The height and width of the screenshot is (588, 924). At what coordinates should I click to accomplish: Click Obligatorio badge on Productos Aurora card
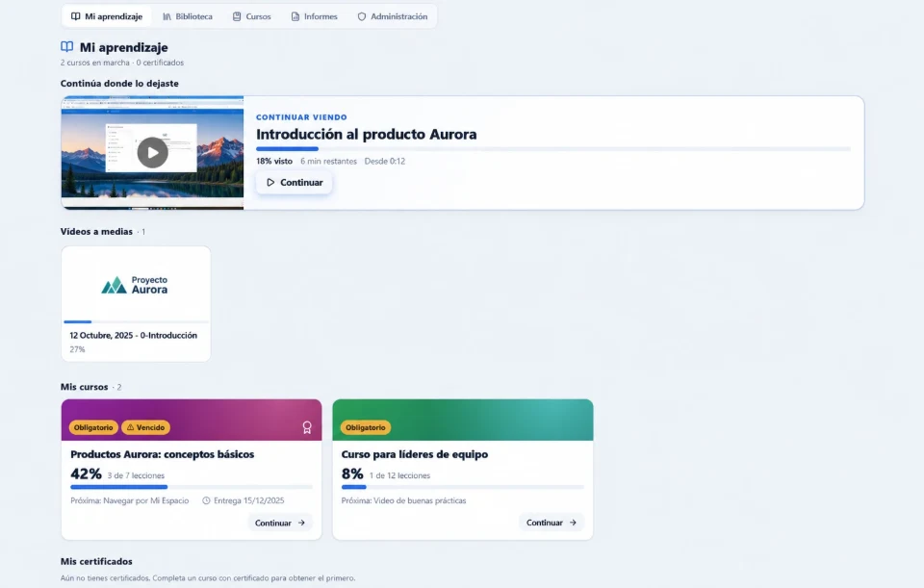[x=93, y=427]
